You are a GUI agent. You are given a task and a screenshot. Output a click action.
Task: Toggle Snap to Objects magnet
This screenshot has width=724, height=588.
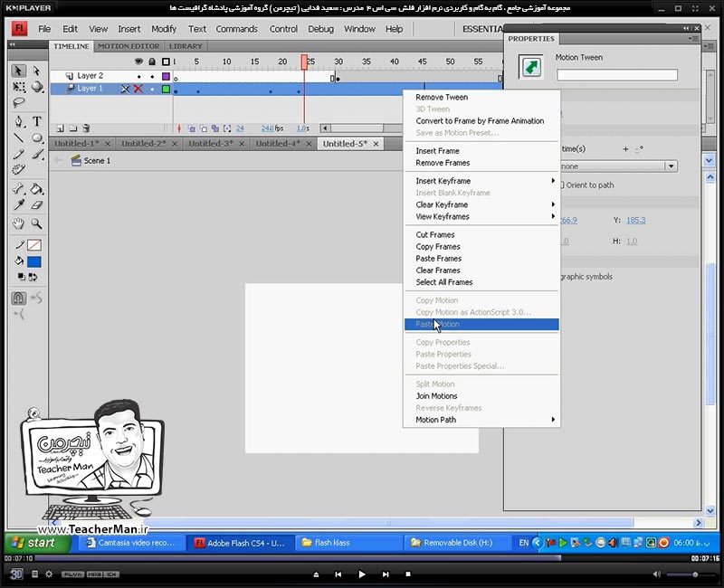18,299
